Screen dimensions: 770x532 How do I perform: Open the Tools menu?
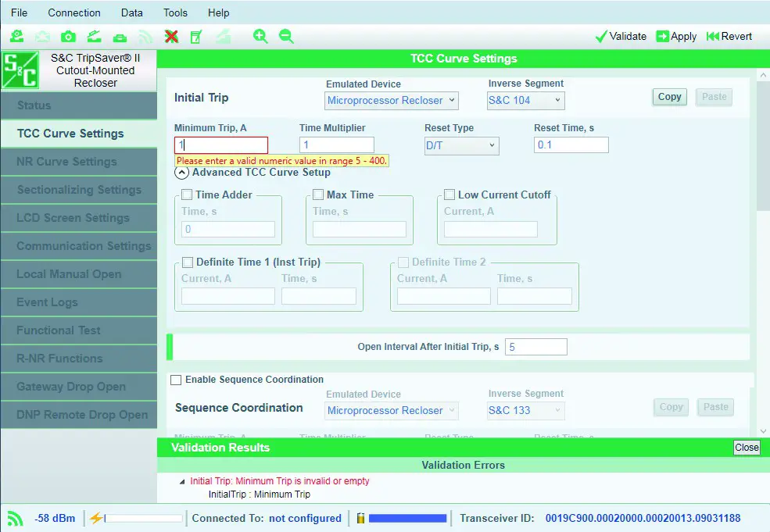(x=175, y=12)
